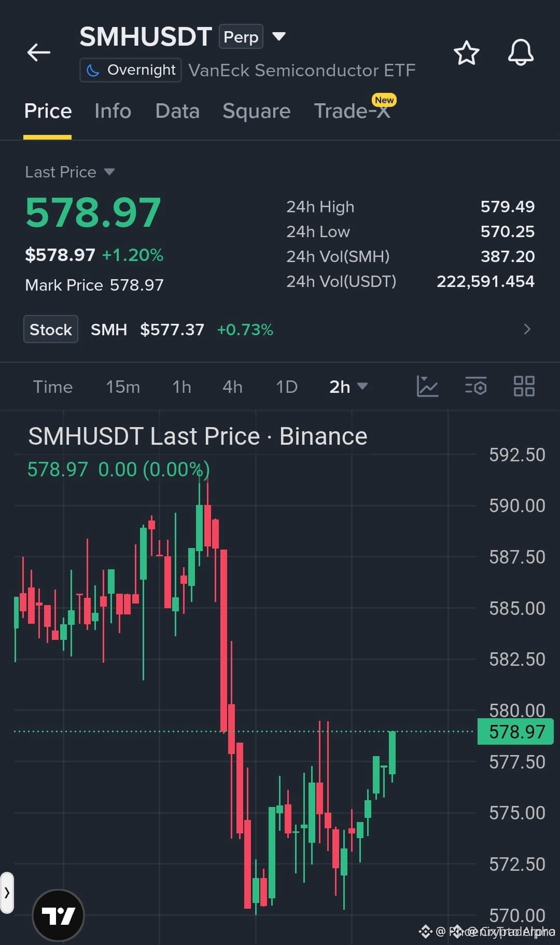Screen dimensions: 560x945
Task: Switch to the Price tab
Action: (x=48, y=111)
